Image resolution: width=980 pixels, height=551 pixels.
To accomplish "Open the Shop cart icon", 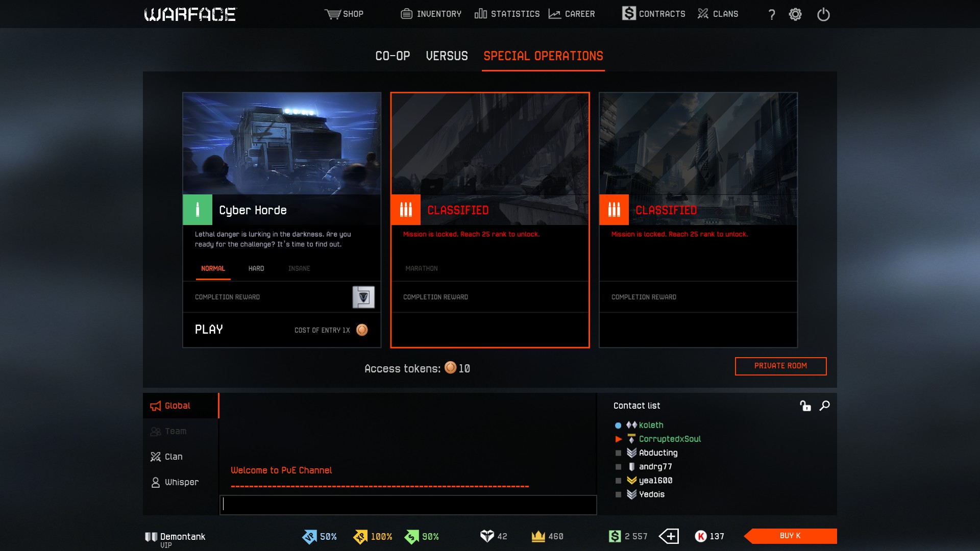I will 333,14.
